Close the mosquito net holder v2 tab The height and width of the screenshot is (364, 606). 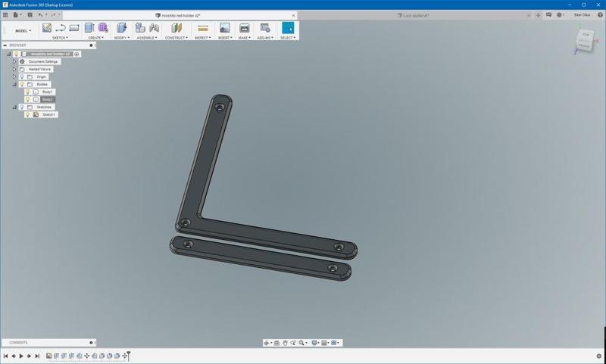(293, 15)
